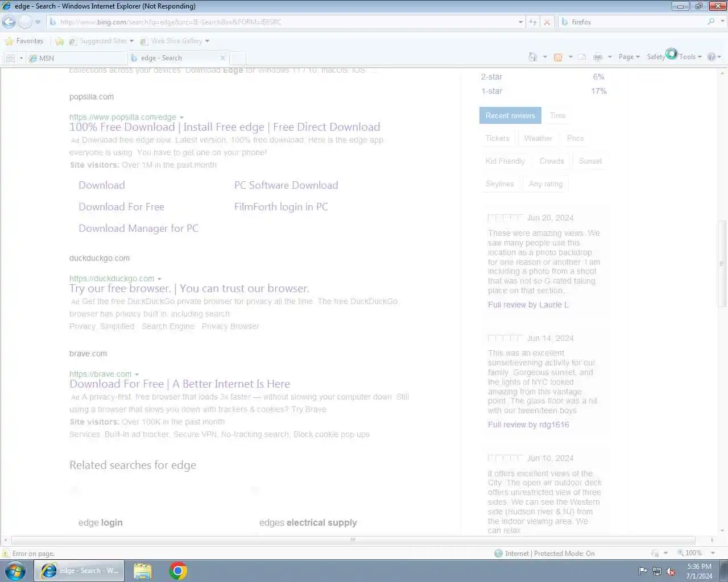Screen dimensions: 728x582
Task: Click the horizontal page scrollbar
Action: (353, 539)
